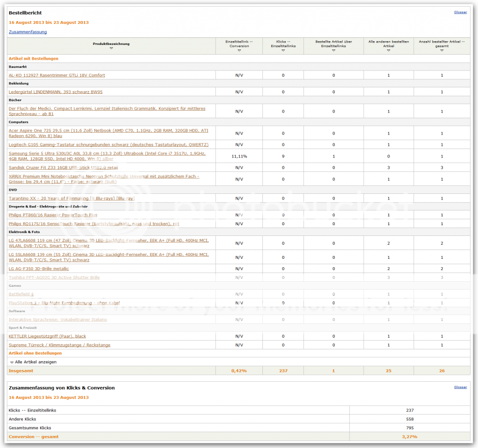Expand Alle Artikel anzeigen
The height and width of the screenshot is (448, 478).
(33, 362)
